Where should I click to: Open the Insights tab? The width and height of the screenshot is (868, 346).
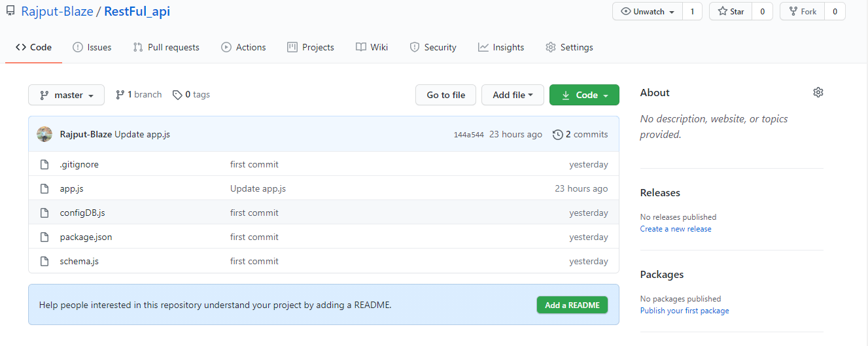pos(501,47)
